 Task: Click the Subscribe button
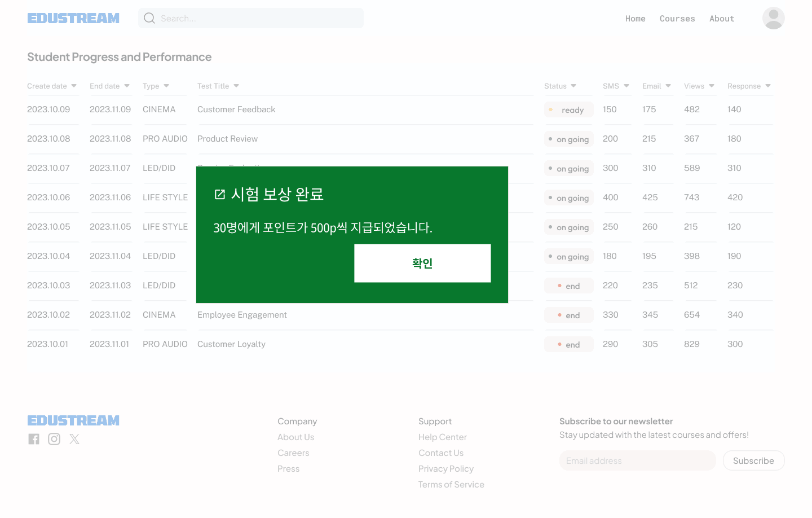coord(753,460)
